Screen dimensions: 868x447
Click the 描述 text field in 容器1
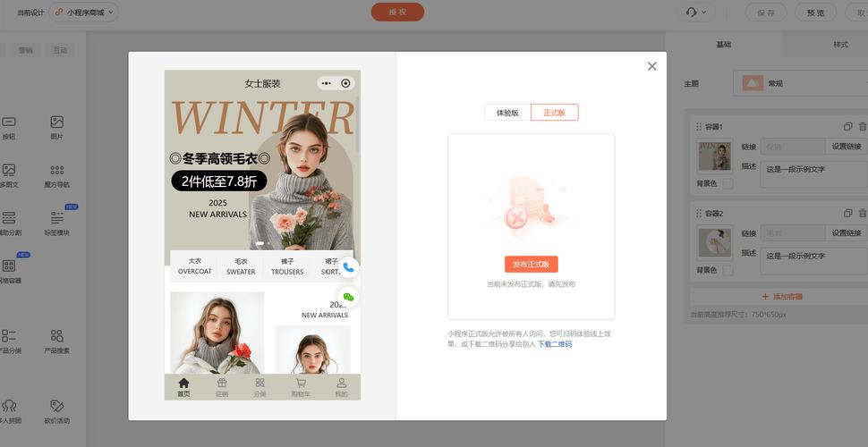click(x=814, y=173)
